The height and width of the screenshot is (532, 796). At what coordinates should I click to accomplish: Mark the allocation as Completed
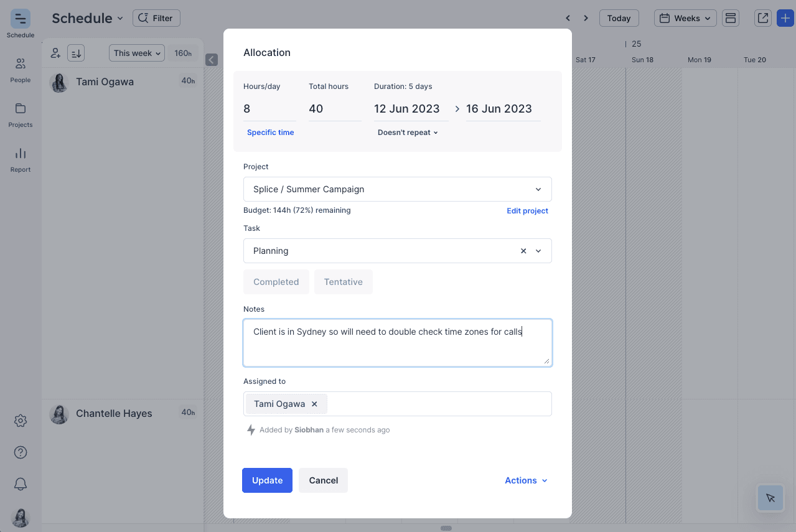click(276, 281)
